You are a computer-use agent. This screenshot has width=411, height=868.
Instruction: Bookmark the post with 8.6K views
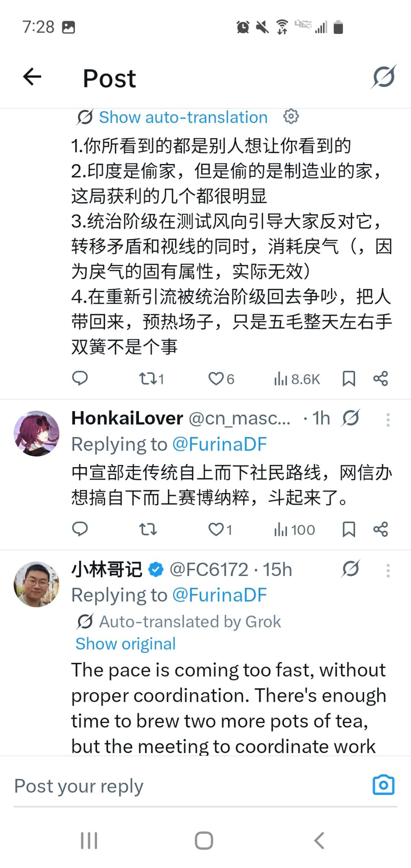[x=348, y=378]
